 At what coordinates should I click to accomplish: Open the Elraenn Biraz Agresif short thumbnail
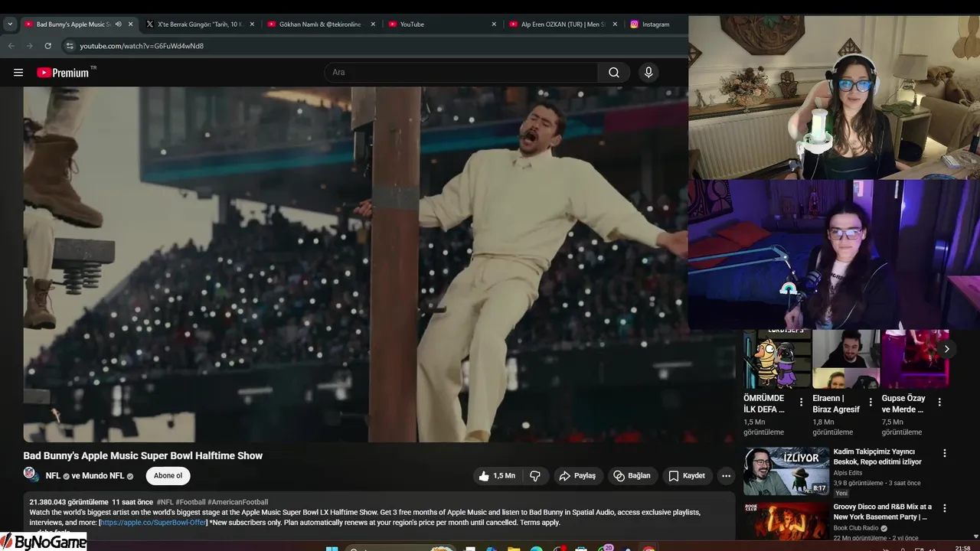846,360
